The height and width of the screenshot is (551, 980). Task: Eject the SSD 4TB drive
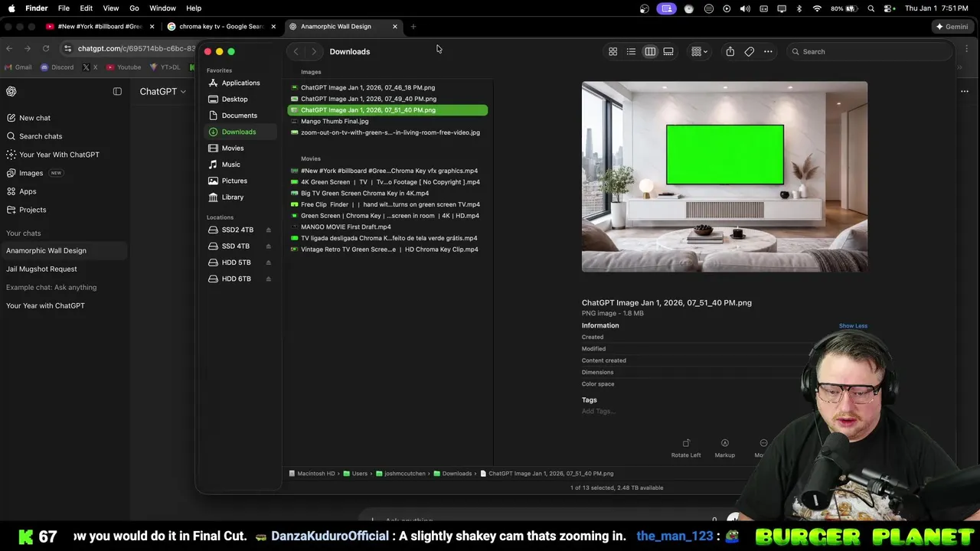pos(268,246)
